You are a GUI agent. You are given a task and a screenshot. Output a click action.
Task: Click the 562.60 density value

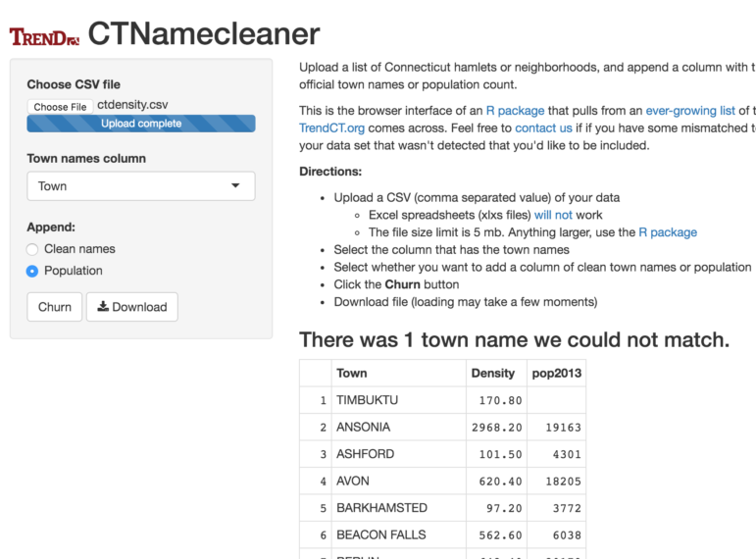[x=500, y=535]
